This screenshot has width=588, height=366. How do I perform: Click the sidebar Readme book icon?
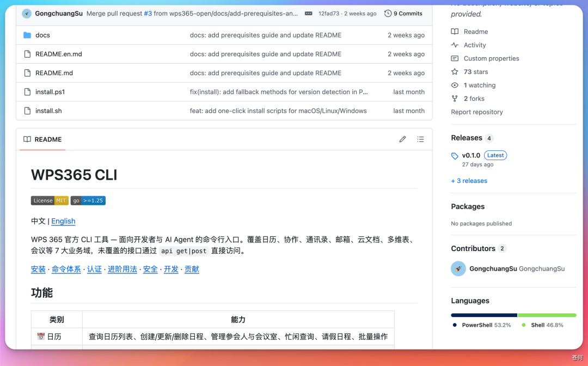455,32
